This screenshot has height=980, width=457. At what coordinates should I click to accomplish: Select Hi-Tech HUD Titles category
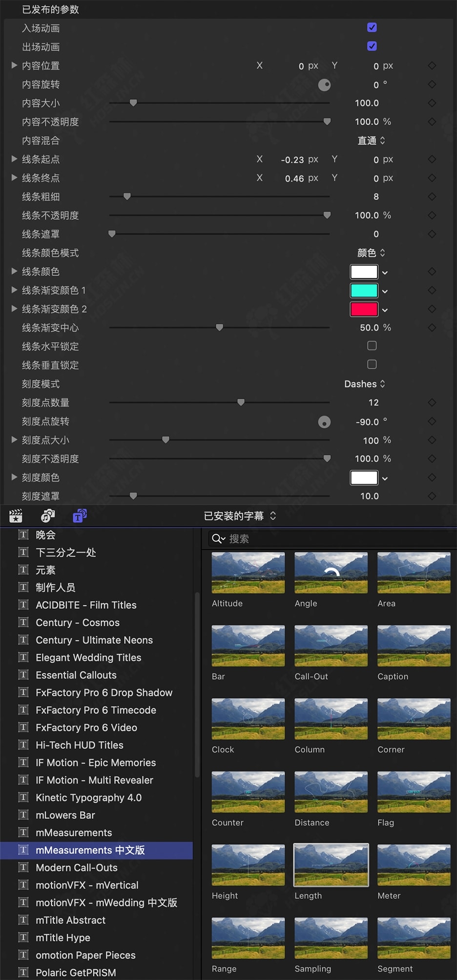click(x=79, y=745)
